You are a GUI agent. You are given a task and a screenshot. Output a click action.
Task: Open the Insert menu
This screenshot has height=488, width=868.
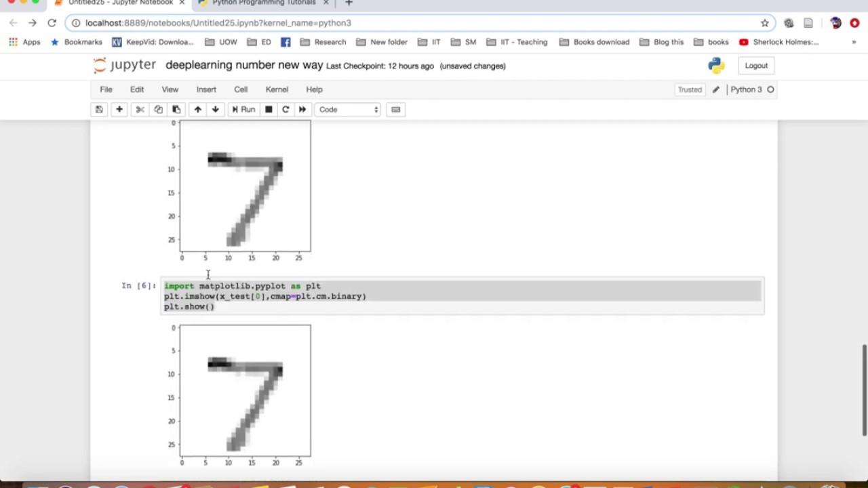[206, 89]
